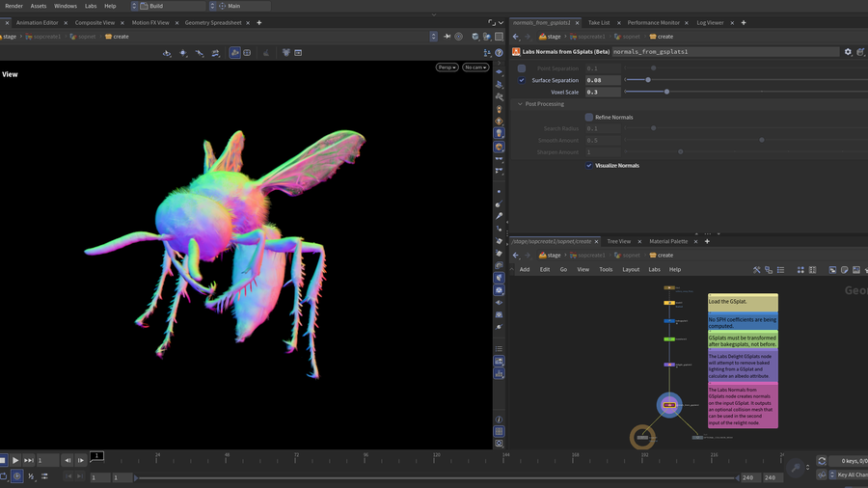This screenshot has height=488, width=868.
Task: Open the viewport path stepper dropdown
Action: 433,37
